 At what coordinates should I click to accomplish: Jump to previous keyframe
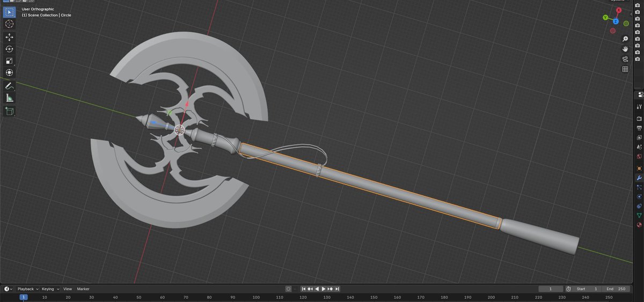tap(310, 289)
